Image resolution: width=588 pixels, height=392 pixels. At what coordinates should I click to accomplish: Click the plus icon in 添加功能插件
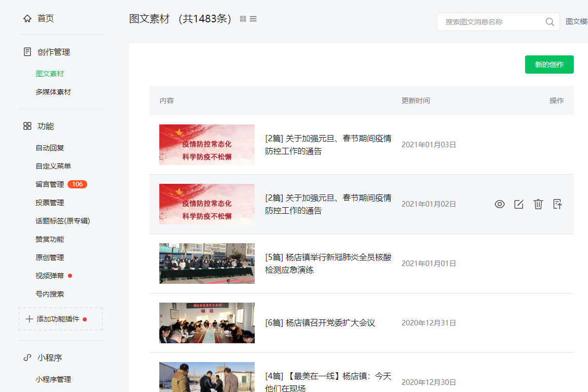[x=29, y=319]
